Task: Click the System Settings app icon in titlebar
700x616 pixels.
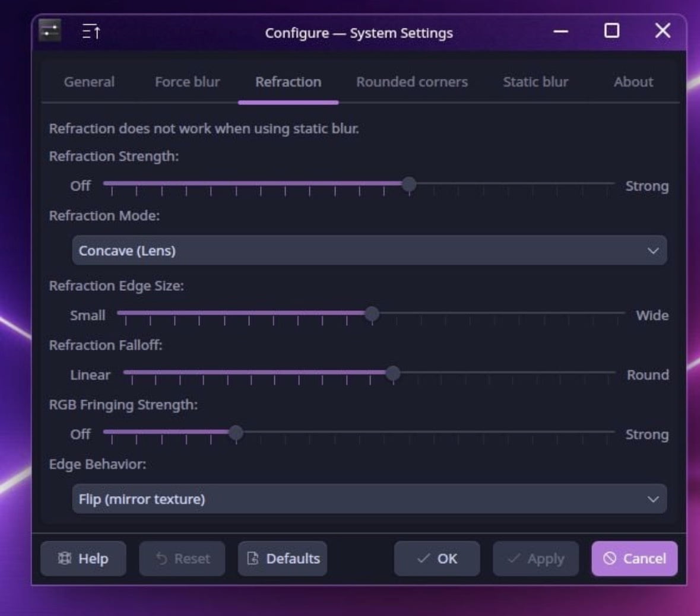Action: point(49,31)
